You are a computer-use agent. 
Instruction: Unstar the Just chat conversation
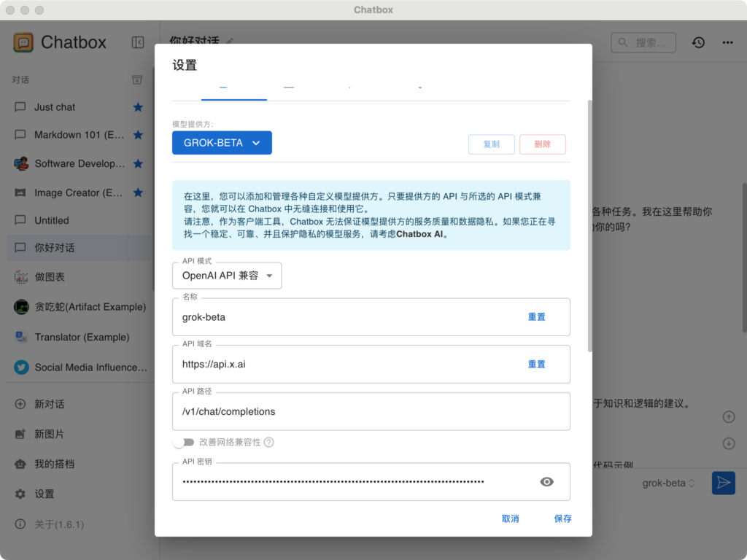[x=138, y=107]
